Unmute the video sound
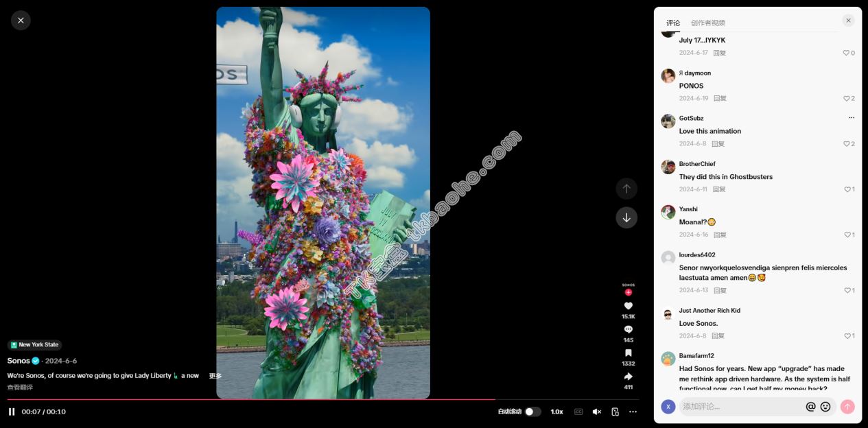Screen dimensions: 868x428 click(x=597, y=412)
